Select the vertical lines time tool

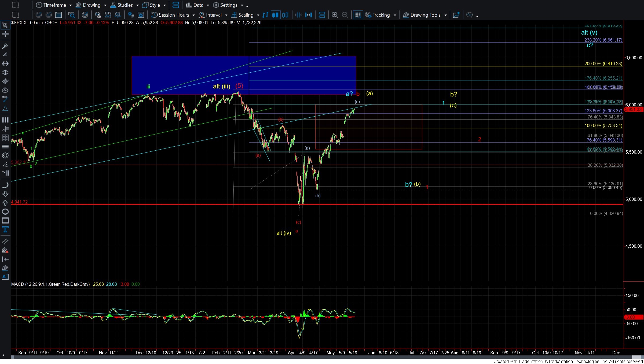coord(5,120)
